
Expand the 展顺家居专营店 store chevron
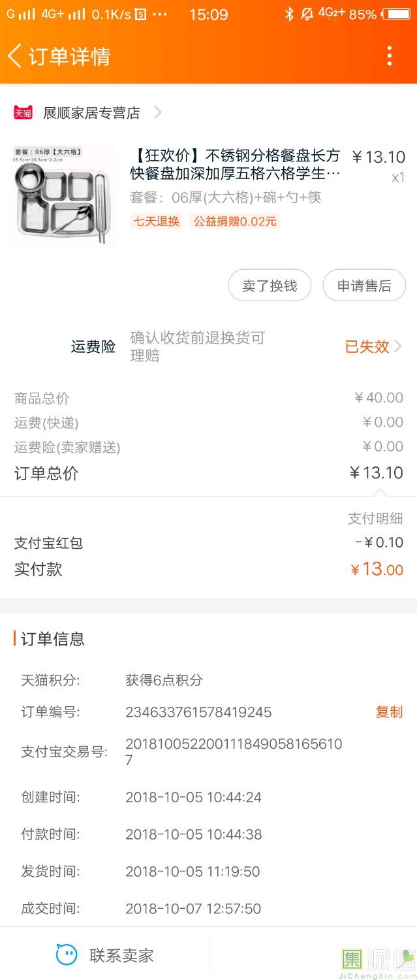(x=157, y=112)
